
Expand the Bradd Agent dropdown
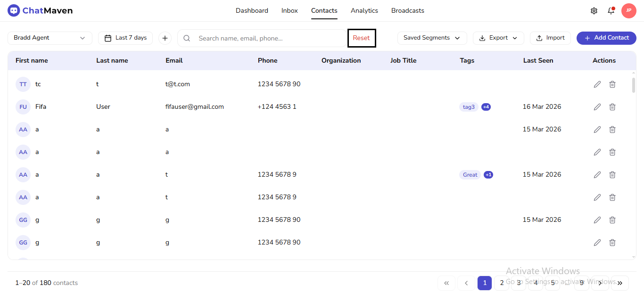click(x=50, y=38)
